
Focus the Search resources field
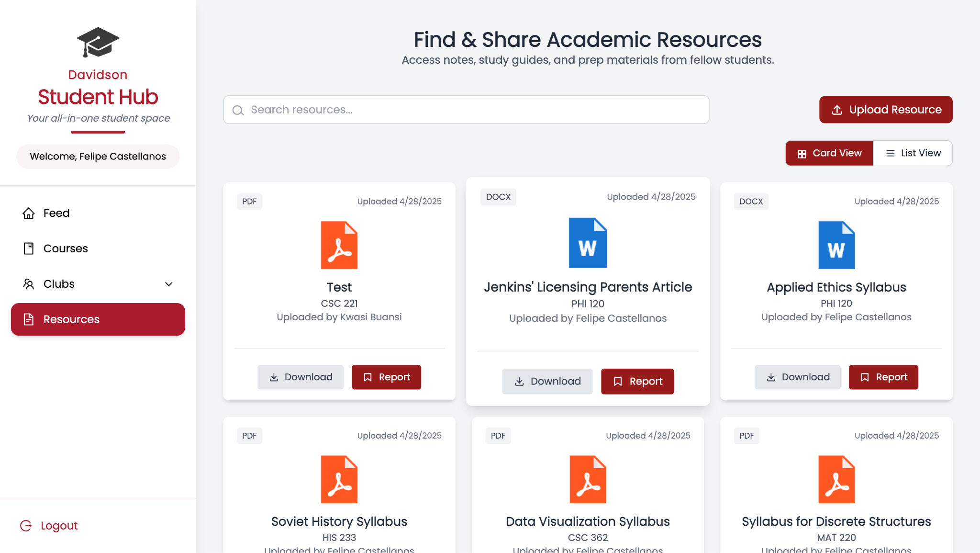tap(466, 110)
